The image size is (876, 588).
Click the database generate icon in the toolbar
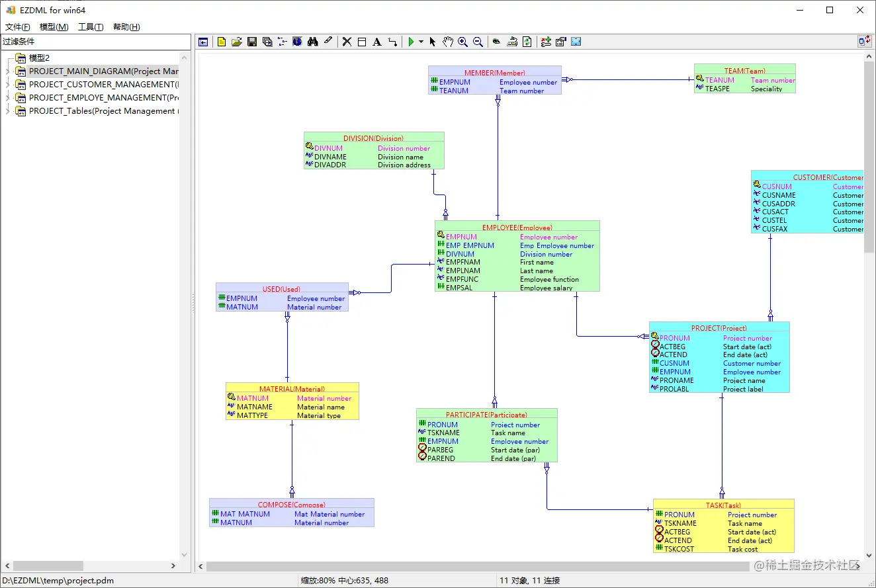pyautogui.click(x=512, y=42)
